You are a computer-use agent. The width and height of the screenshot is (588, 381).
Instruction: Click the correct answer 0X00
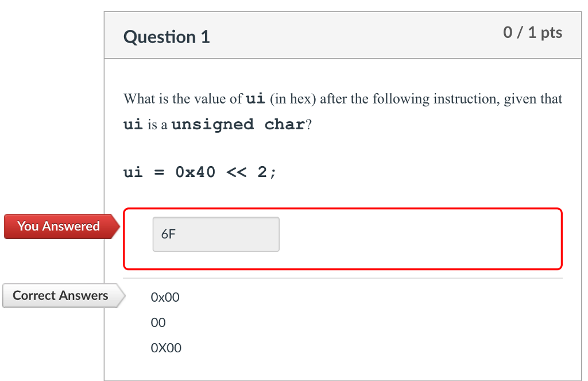[166, 348]
